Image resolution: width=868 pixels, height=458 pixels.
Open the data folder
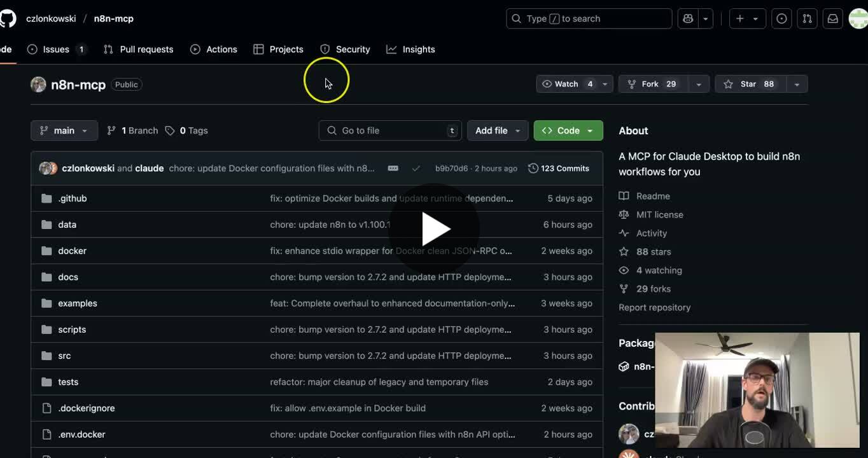tap(67, 225)
